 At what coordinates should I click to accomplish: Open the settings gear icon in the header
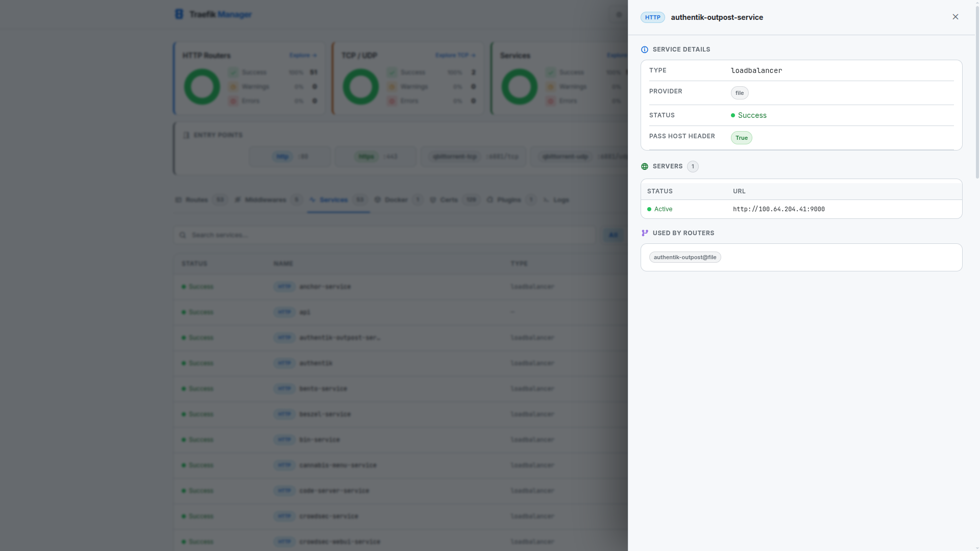click(x=618, y=14)
